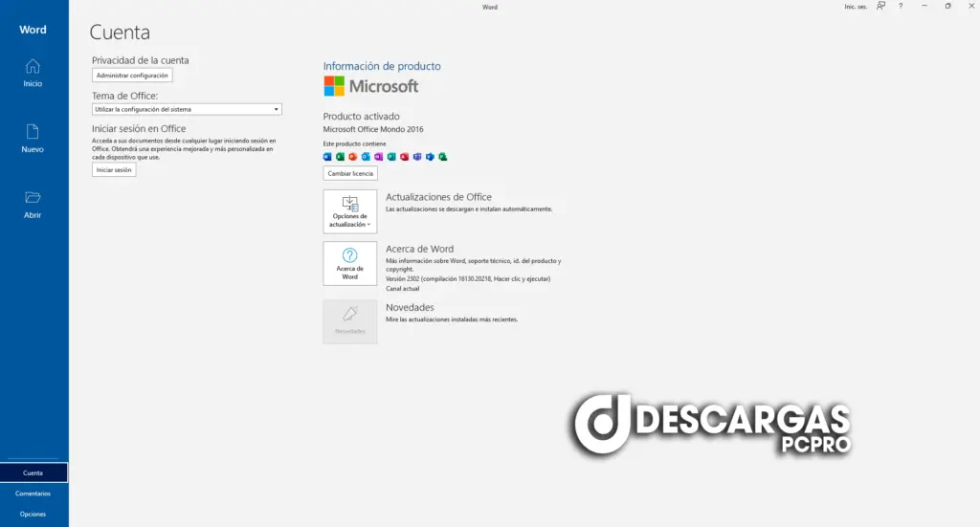Viewport: 980px width, 527px height.
Task: Open Opciones in the left sidebar
Action: (33, 514)
